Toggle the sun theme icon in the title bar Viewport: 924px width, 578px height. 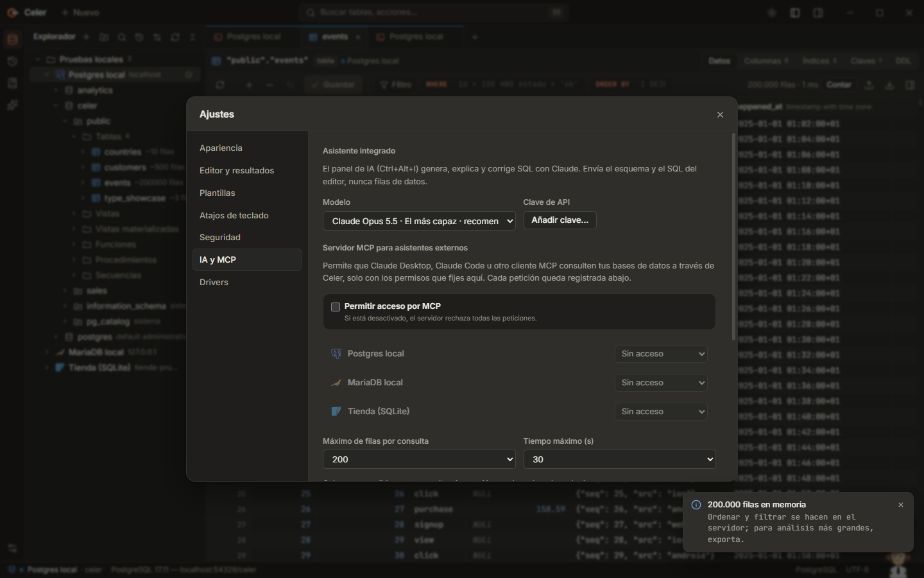772,13
